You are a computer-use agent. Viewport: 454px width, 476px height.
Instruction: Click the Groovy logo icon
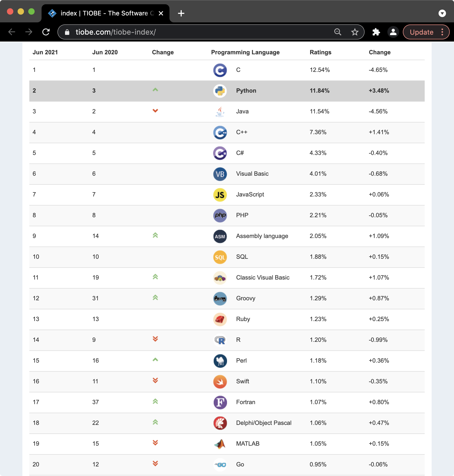click(220, 299)
